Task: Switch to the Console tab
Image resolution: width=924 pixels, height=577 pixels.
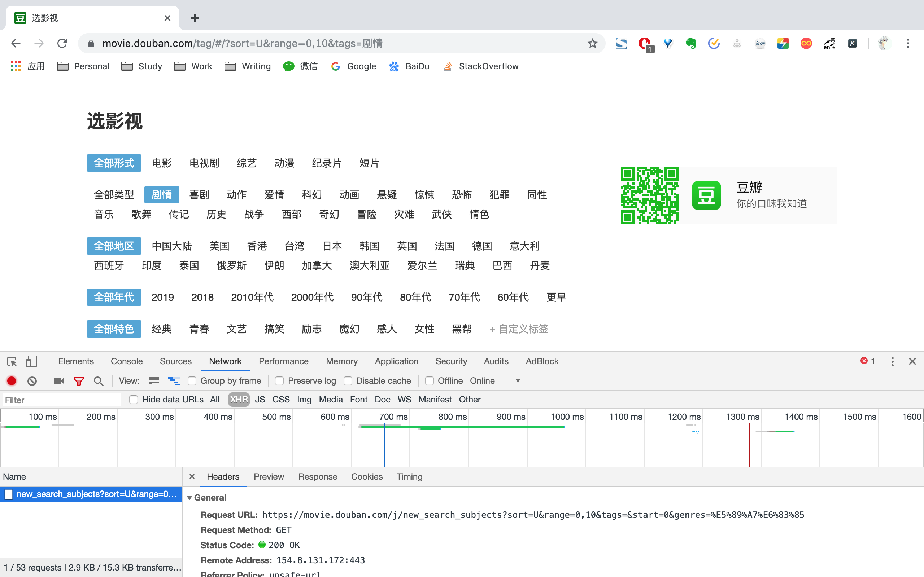Action: tap(126, 361)
